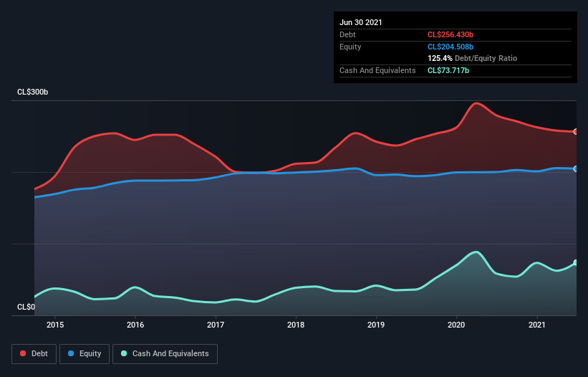This screenshot has width=588, height=377.
Task: Click the 2017 x-axis label
Action: click(x=216, y=325)
